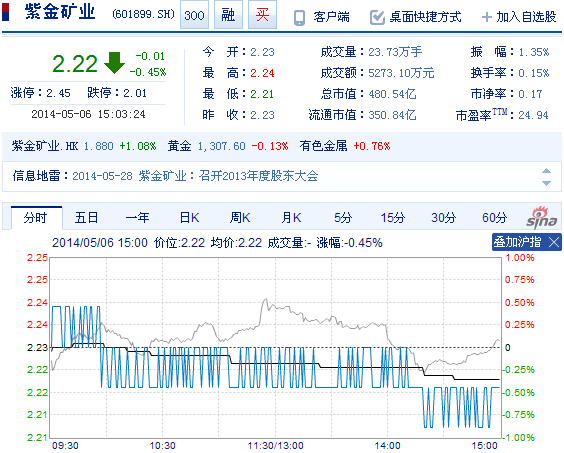The height and width of the screenshot is (453, 564).
Task: Click the 有色金属 sector link
Action: coord(323,146)
